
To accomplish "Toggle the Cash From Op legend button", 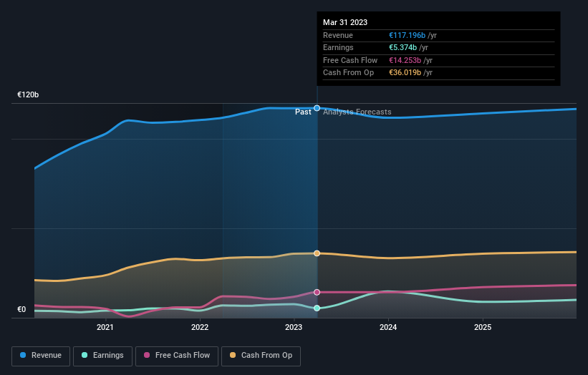I will click(x=261, y=356).
